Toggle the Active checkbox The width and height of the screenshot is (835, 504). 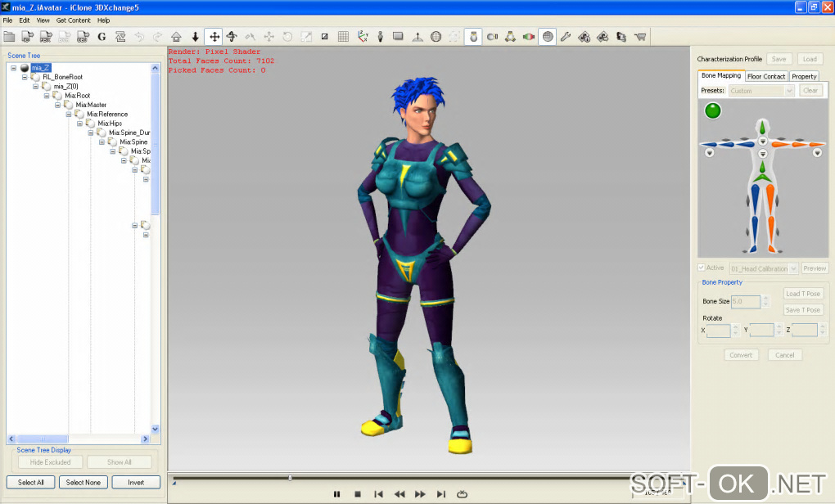point(702,268)
